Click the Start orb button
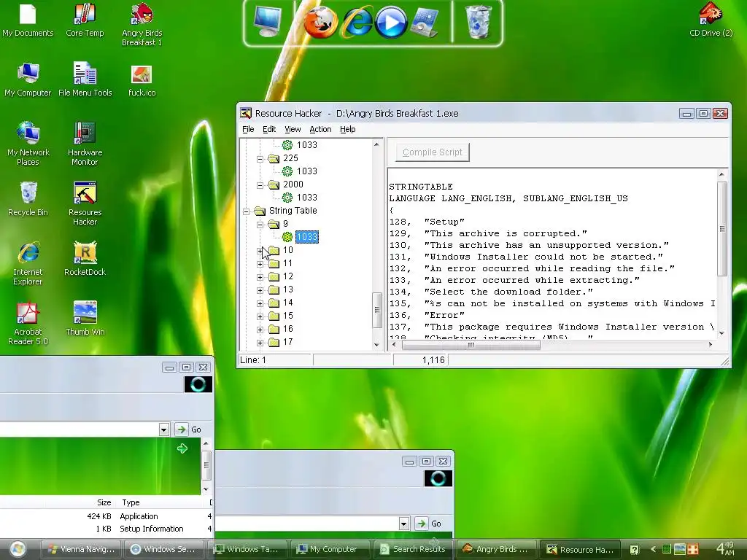This screenshot has height=560, width=747. 18,550
